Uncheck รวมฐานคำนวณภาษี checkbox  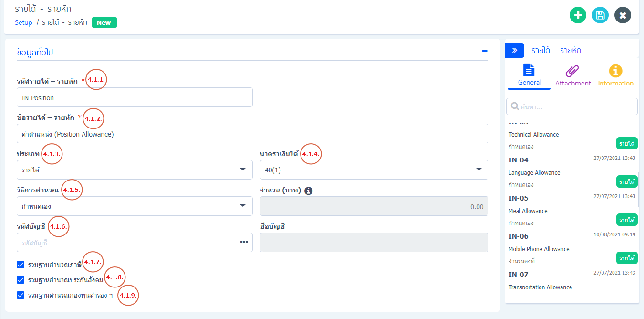point(21,265)
